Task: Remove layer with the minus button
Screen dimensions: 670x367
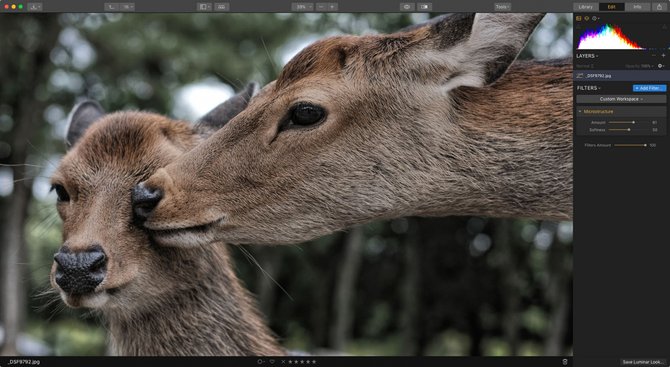Action: click(x=654, y=56)
